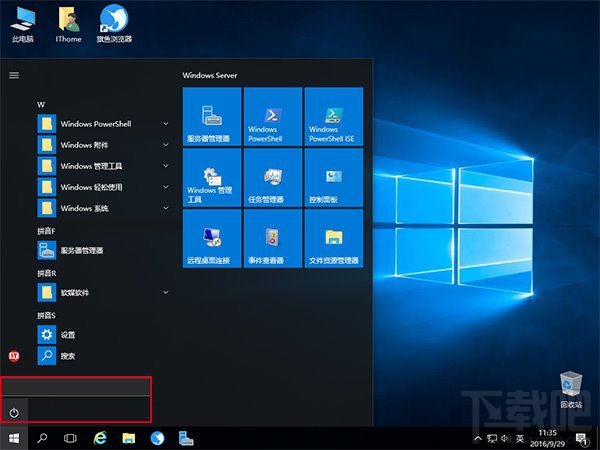
Task: Expand the Windows 附件 folder chevron
Action: (166, 145)
